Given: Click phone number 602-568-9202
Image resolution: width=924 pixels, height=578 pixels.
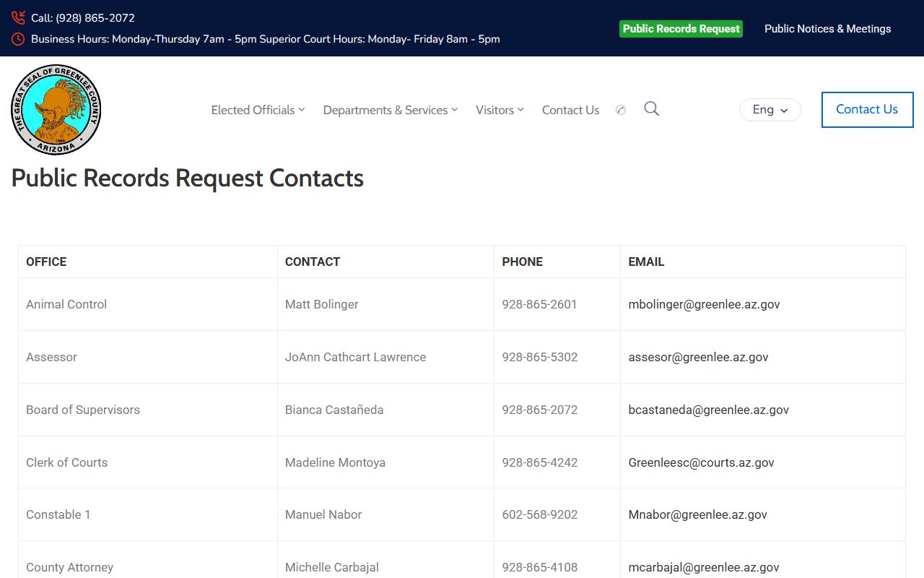Looking at the screenshot, I should [540, 514].
